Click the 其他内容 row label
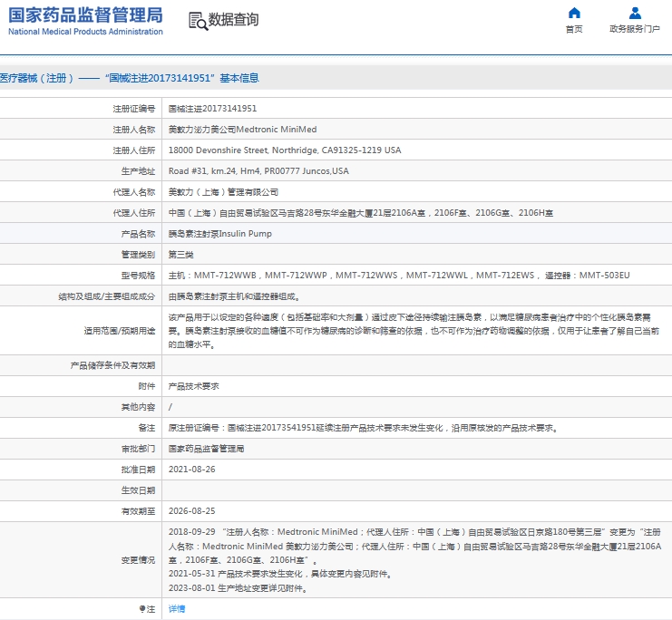Viewport: 672px width, 620px height. [x=138, y=407]
